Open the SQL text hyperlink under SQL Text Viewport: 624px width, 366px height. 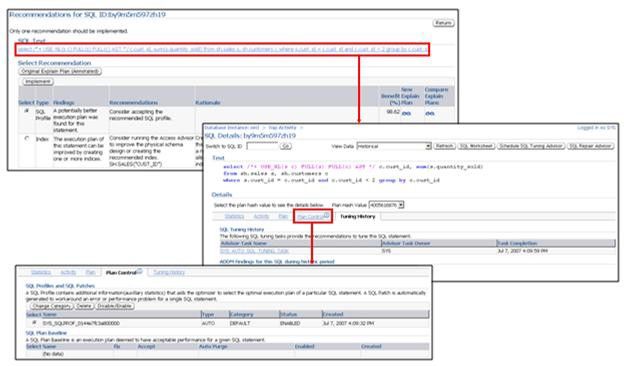[x=223, y=49]
